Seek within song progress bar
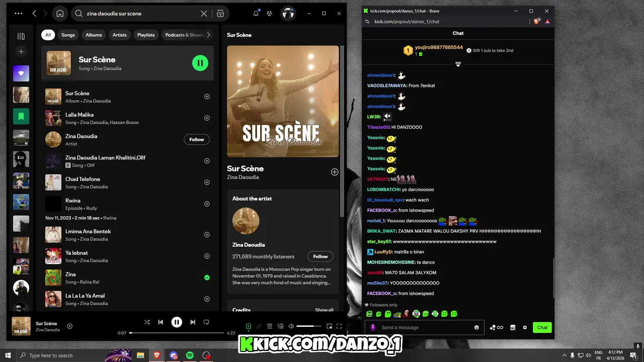Screen dimensions: 644x362 [x=177, y=333]
